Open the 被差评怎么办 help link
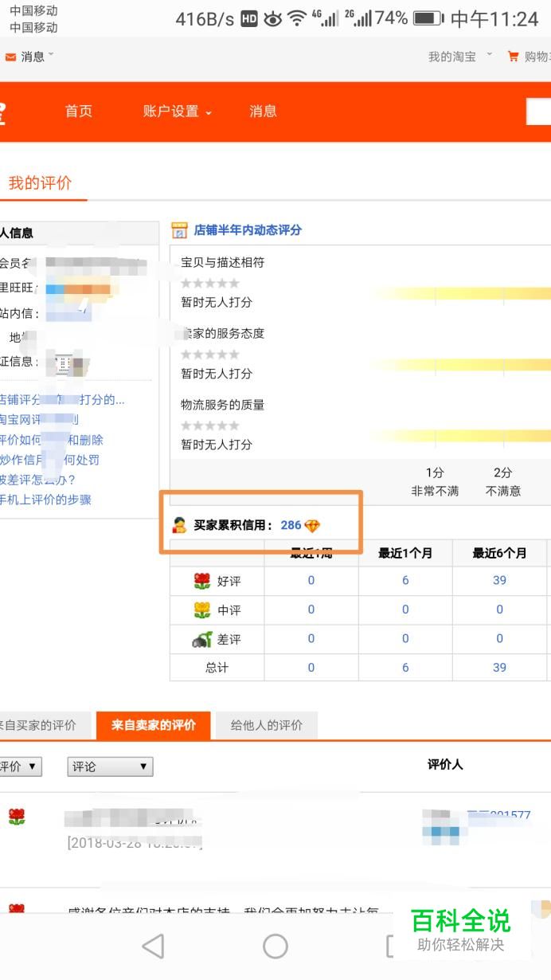 tap(37, 480)
